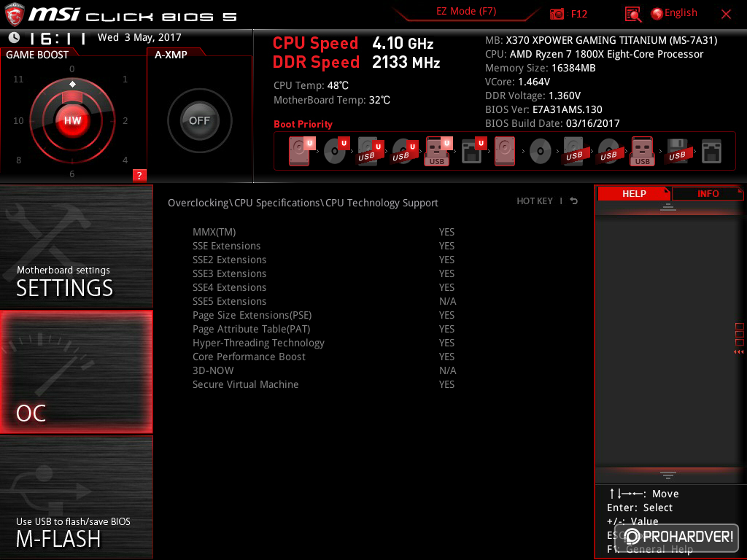Click the breadcrumb path Overclocking\CPU Specifications
747x560 pixels.
(245, 203)
